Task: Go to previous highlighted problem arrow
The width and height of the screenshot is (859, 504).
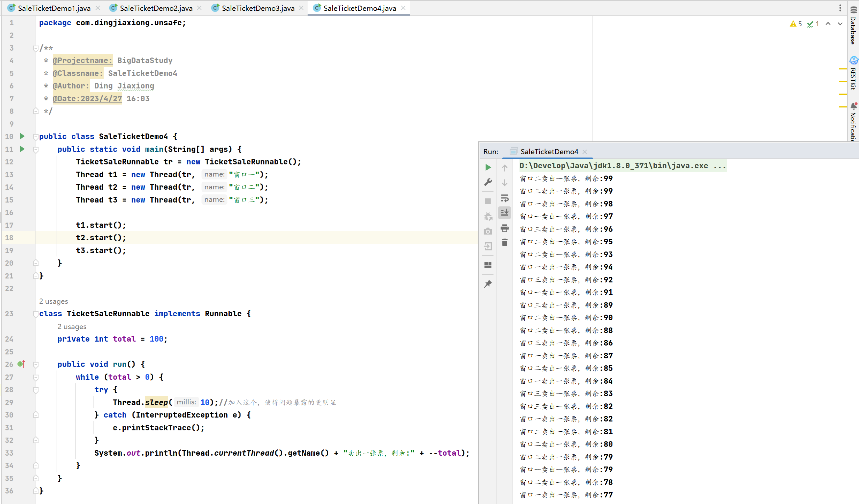Action: 828,24
